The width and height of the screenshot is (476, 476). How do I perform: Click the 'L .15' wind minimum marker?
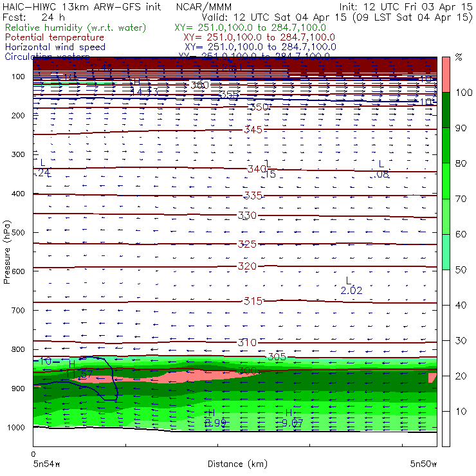pos(269,169)
